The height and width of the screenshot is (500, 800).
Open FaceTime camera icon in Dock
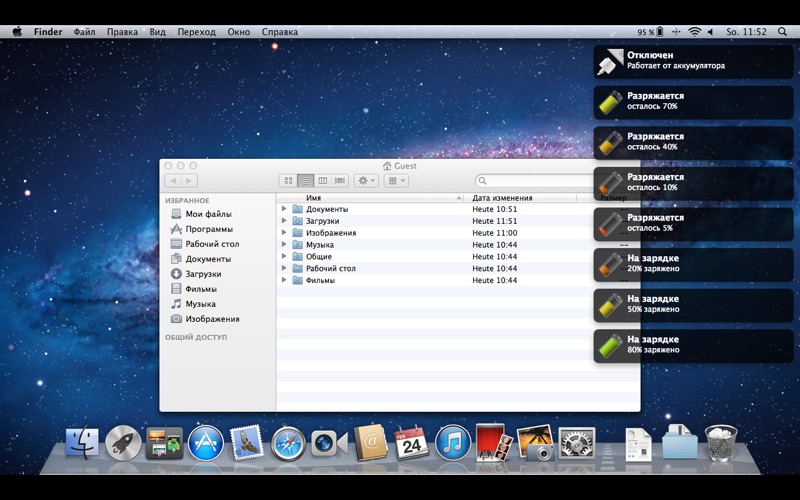click(329, 443)
